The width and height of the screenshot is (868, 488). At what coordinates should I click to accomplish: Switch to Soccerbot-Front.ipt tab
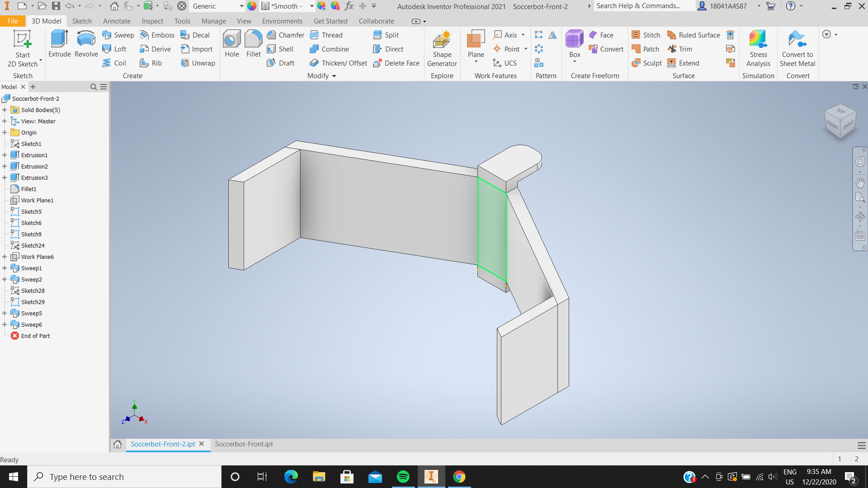(244, 444)
